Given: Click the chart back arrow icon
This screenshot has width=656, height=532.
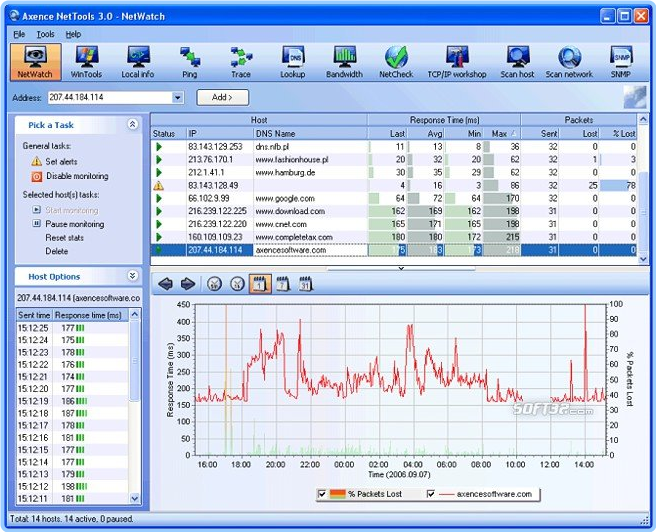Looking at the screenshot, I should pos(166,284).
